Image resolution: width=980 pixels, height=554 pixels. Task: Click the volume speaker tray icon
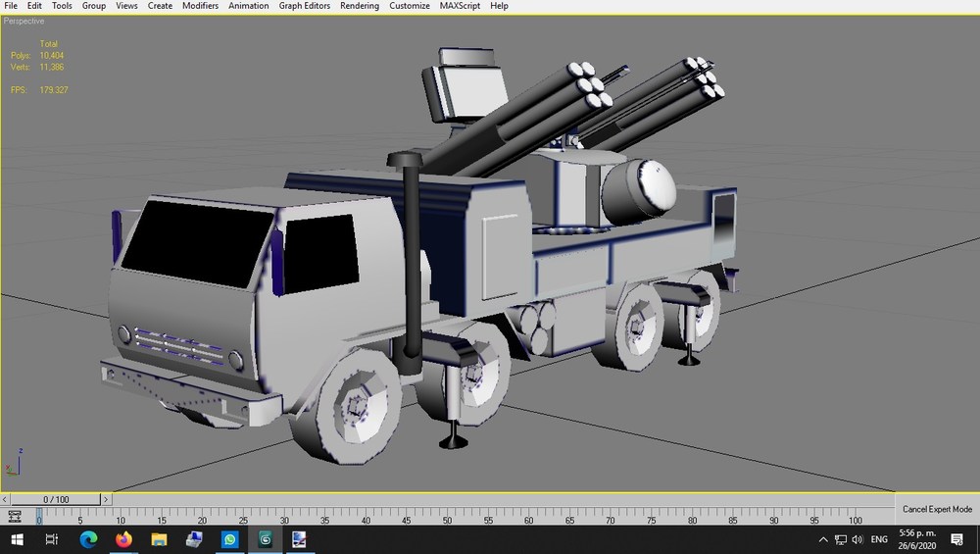tap(857, 539)
